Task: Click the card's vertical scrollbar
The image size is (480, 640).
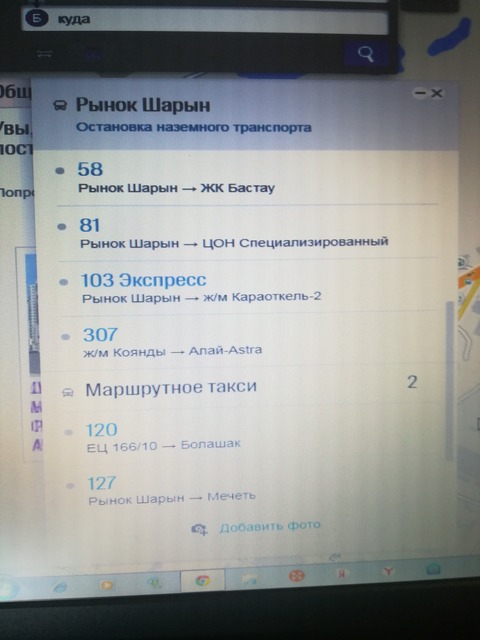Action: 449,380
